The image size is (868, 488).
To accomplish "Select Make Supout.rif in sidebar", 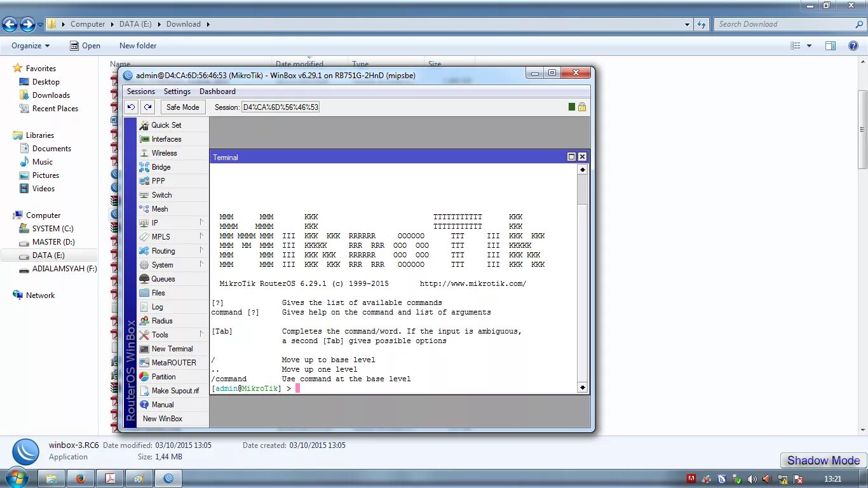I will (x=173, y=391).
